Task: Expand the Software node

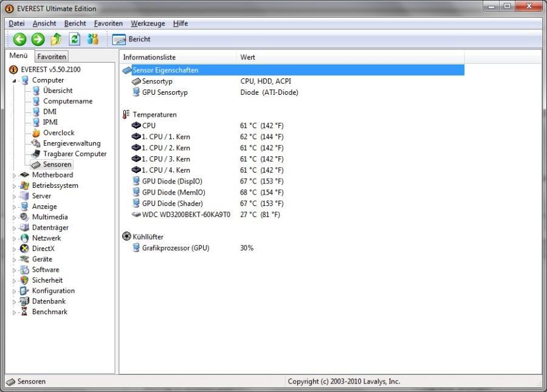Action: tap(15, 270)
